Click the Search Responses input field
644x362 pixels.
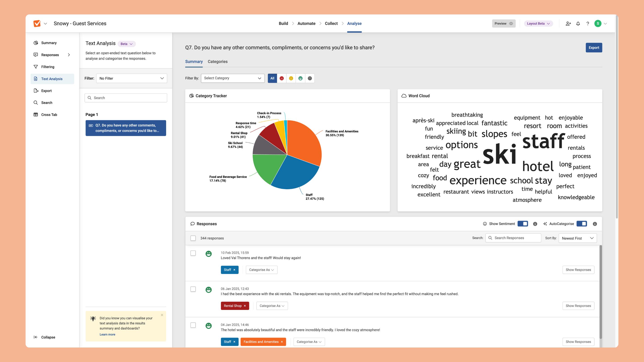[515, 238]
